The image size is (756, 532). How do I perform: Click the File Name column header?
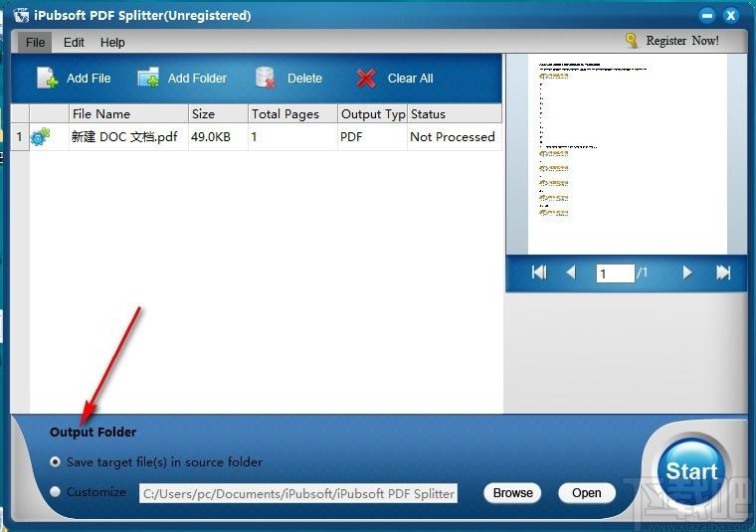click(x=128, y=113)
